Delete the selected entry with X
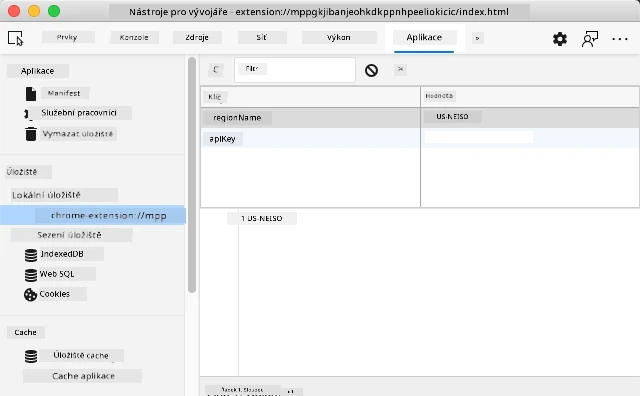 (400, 69)
